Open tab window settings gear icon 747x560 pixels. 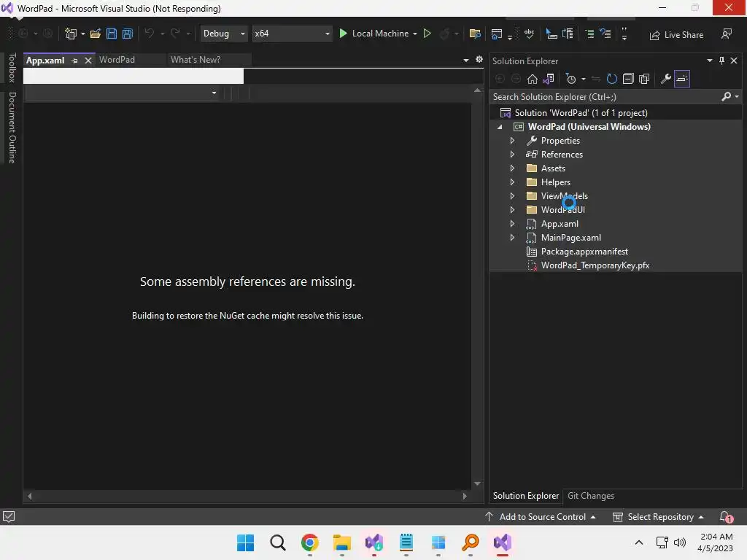point(479,60)
